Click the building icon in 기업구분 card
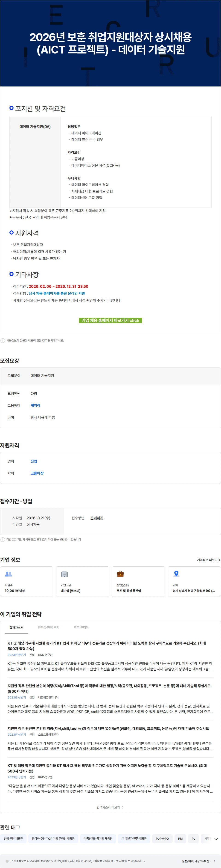The height and width of the screenshot is (868, 221). click(64, 574)
